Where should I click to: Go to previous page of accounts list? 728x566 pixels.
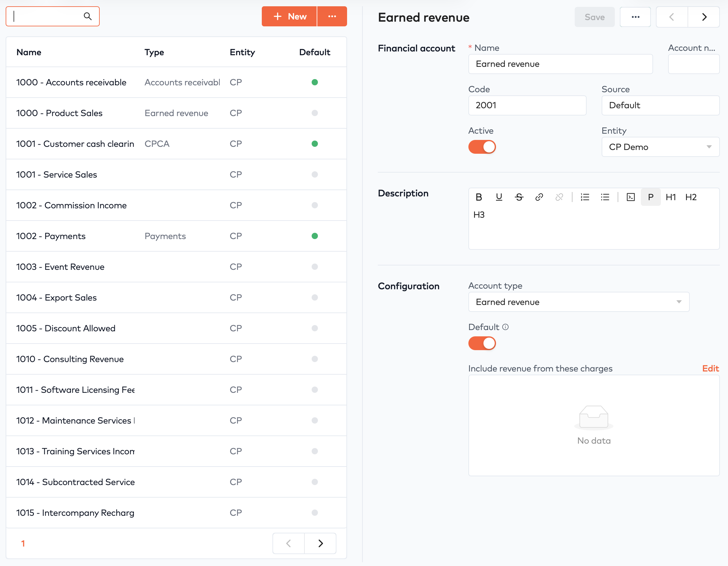(289, 543)
